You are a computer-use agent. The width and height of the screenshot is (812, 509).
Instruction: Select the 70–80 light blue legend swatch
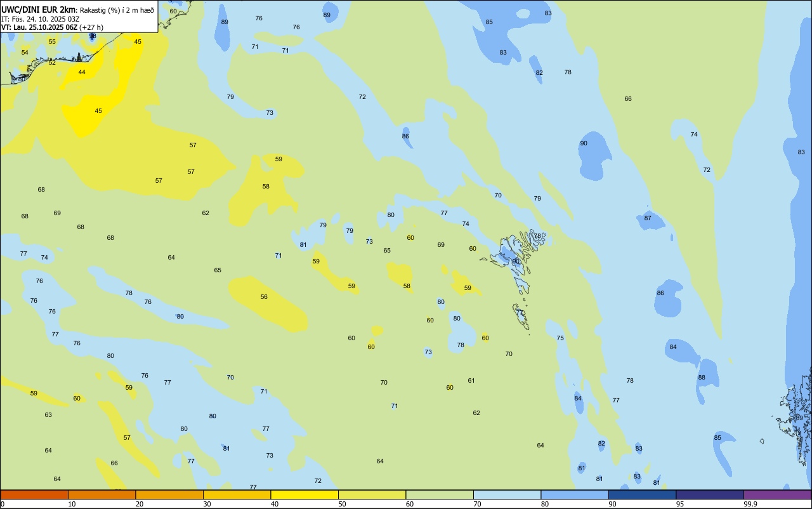pos(507,494)
